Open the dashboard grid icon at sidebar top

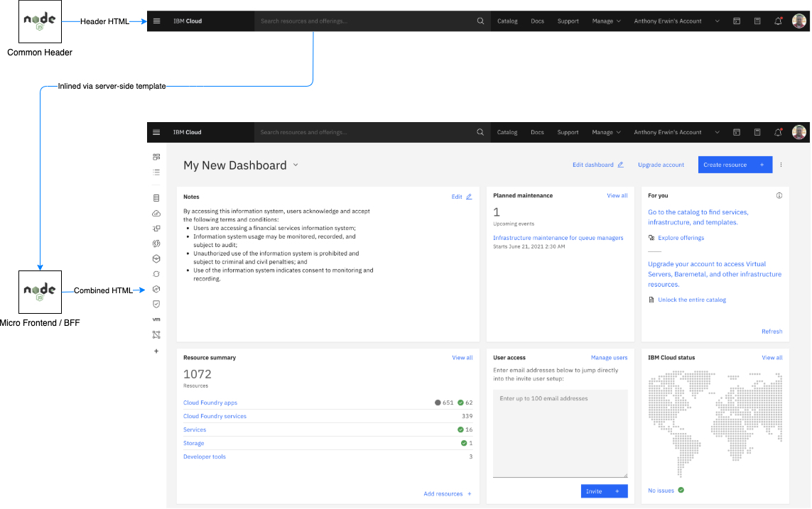point(156,157)
